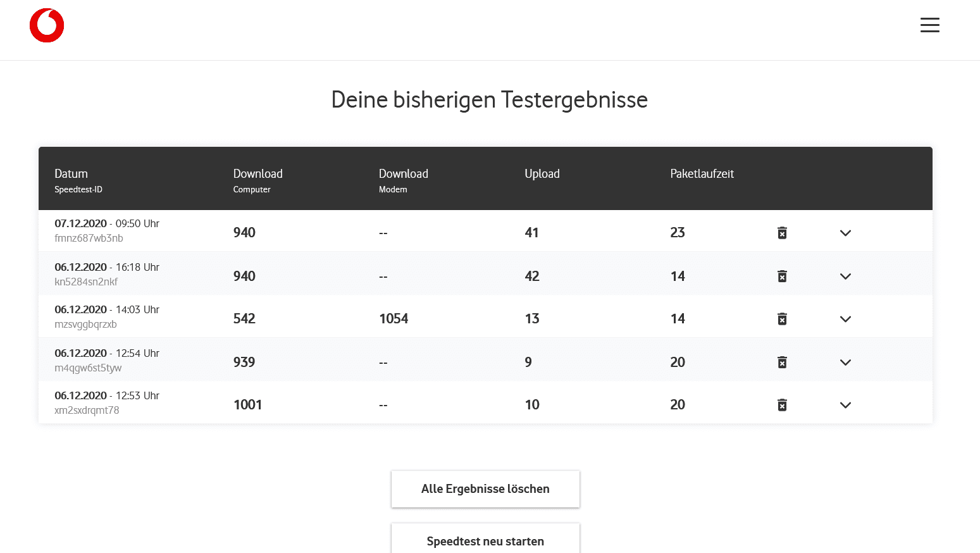Delete the 06.12.2020 12:54 result

click(x=782, y=362)
